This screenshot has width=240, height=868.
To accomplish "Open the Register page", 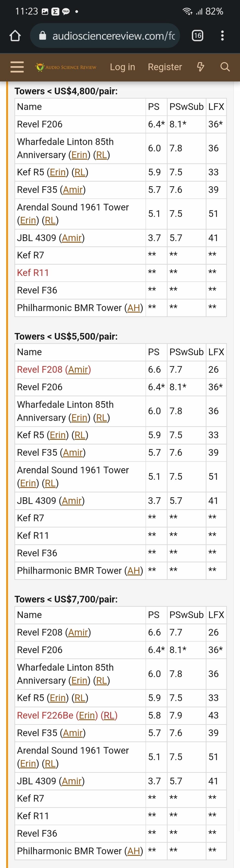I will pyautogui.click(x=165, y=67).
